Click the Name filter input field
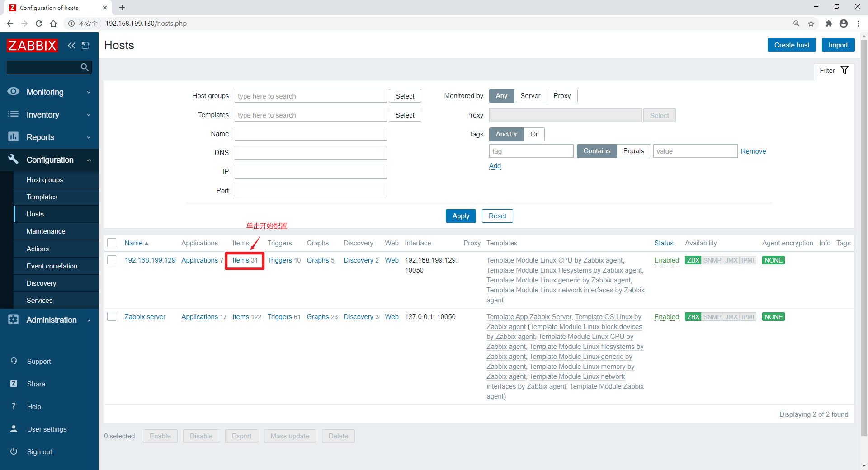Image resolution: width=868 pixels, height=470 pixels. 311,134
